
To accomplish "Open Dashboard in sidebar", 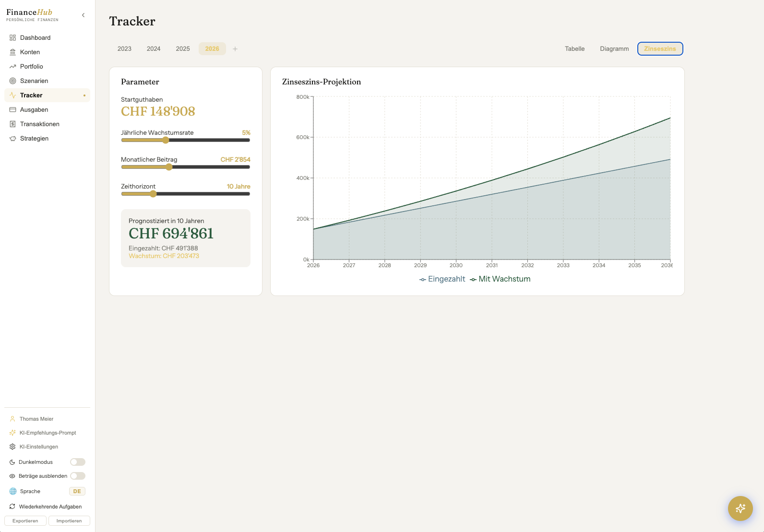I will (x=47, y=38).
